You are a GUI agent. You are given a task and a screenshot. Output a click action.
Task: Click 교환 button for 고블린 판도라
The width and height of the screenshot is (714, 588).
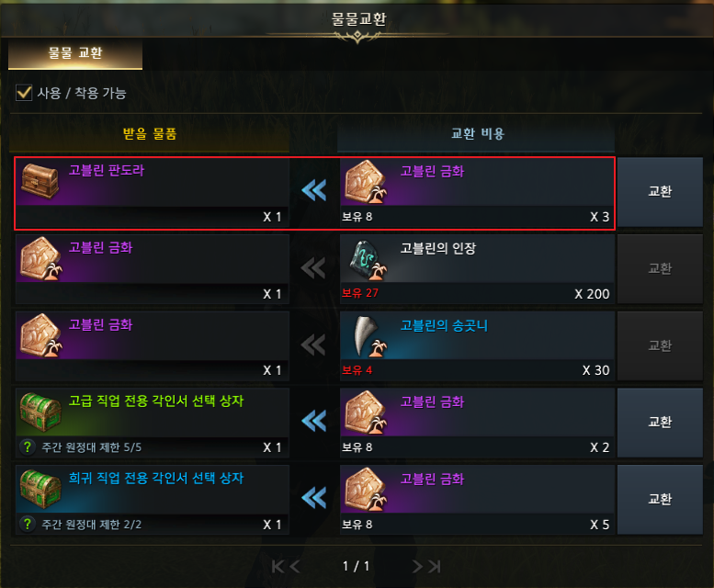[x=660, y=192]
